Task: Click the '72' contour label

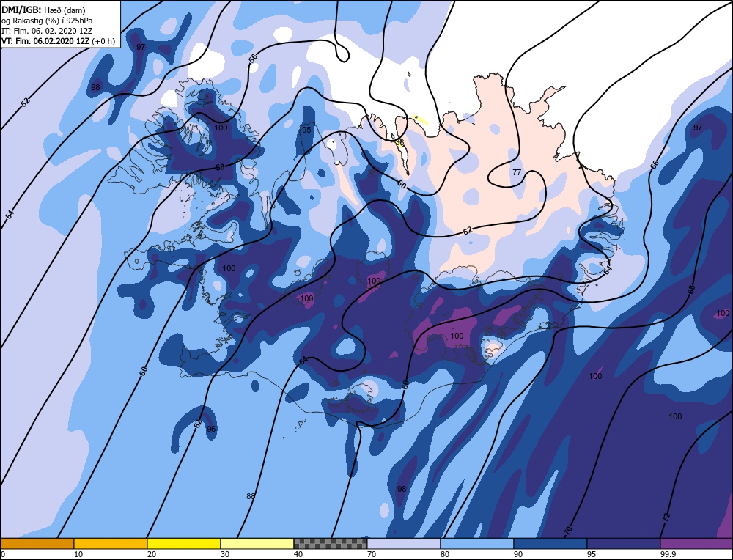Action: pos(666,517)
